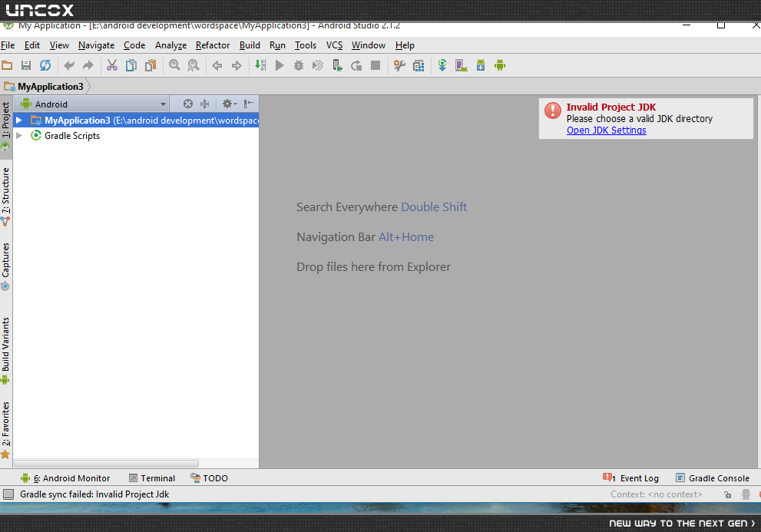Open the 6: Android Monitor tool window

(65, 478)
